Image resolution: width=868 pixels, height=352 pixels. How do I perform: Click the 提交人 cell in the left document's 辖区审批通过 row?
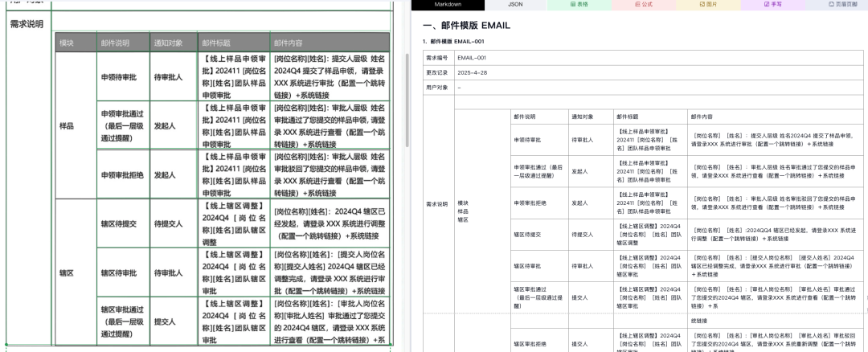click(x=174, y=321)
